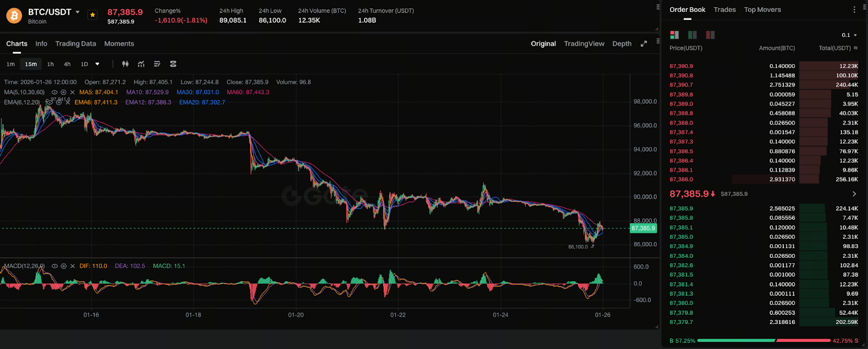Open the BTC/USDT pair selector dropdown
This screenshot has height=349, width=868.
(x=78, y=12)
